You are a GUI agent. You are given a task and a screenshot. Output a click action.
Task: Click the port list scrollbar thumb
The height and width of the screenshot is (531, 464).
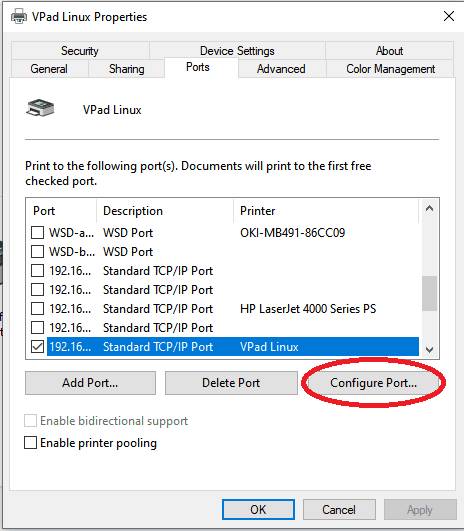[x=429, y=293]
